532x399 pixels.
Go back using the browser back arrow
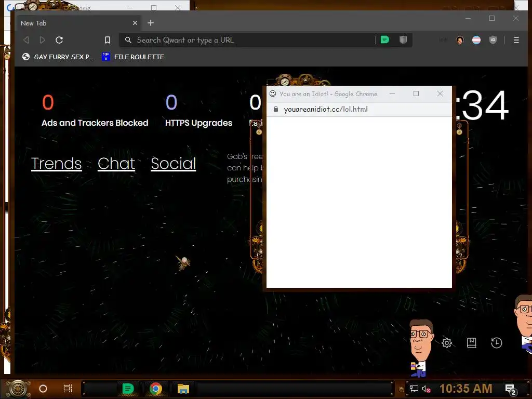click(26, 40)
